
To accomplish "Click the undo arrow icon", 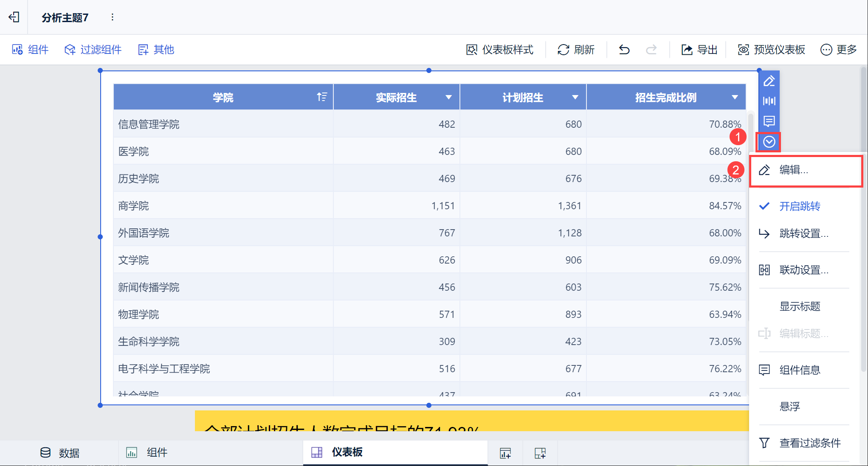I will tap(624, 50).
